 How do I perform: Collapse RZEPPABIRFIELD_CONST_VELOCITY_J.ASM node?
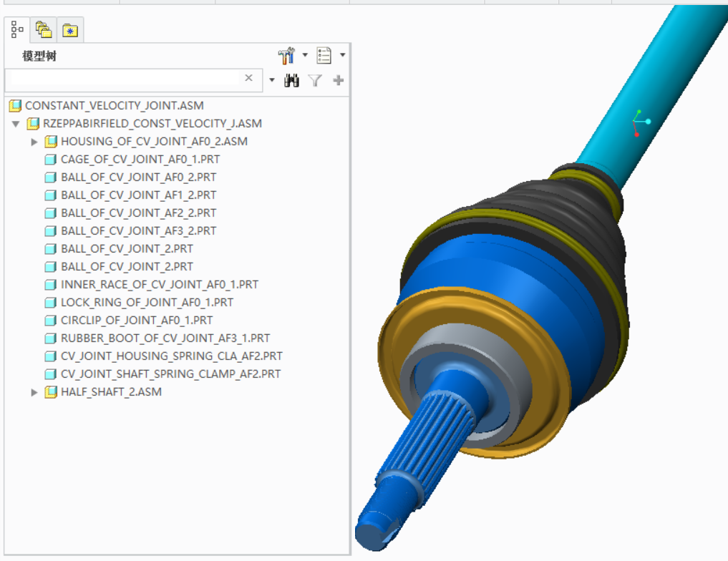pyautogui.click(x=16, y=124)
